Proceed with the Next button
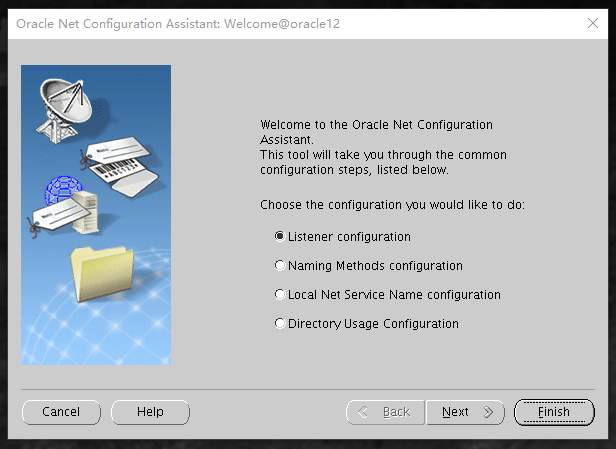The image size is (616, 449). 465,412
